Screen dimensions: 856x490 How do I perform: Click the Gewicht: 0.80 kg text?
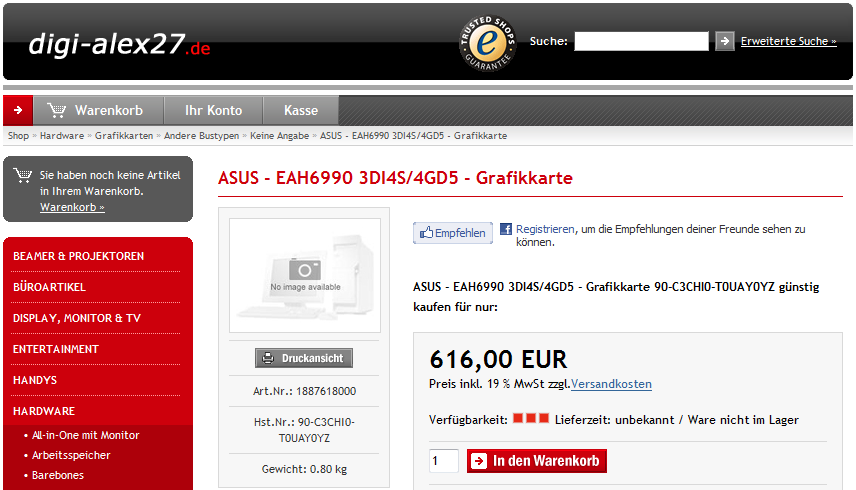(304, 469)
